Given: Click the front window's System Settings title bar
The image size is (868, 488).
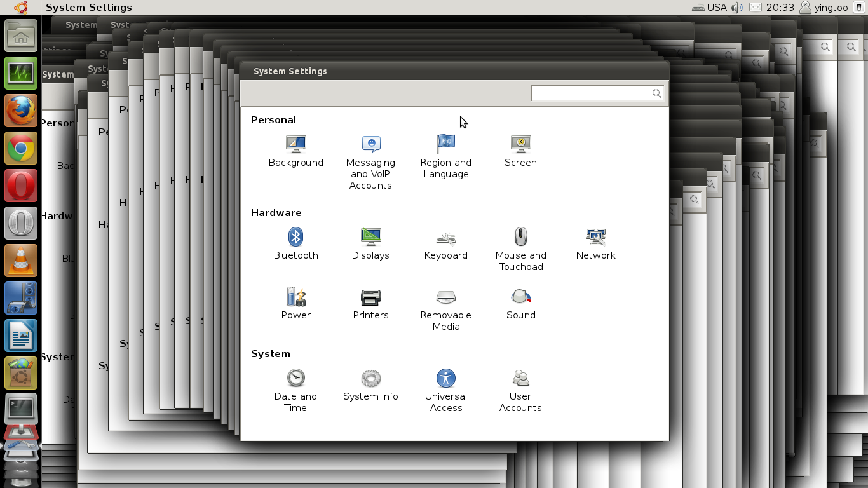Looking at the screenshot, I should 454,71.
